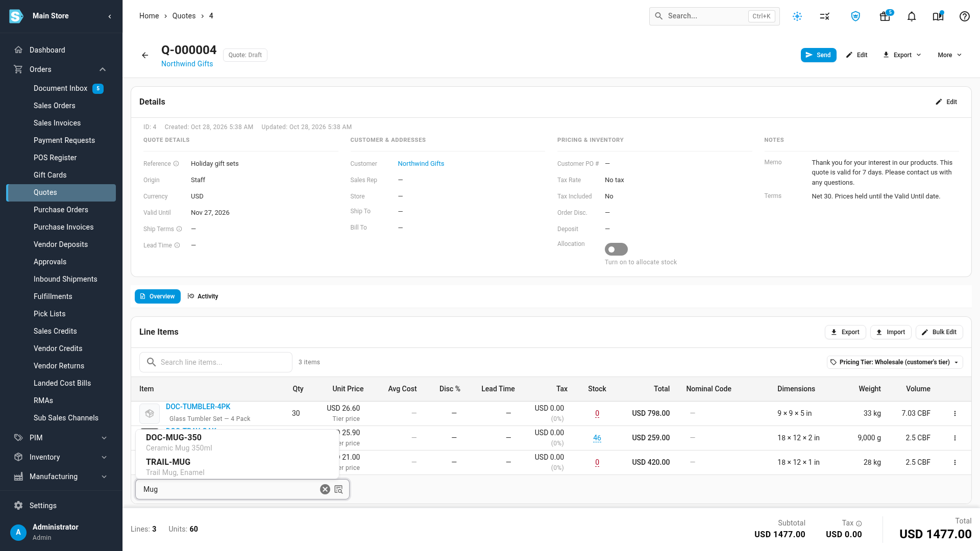
Task: Collapse the sidebar with the chevron by Main Store
Action: pyautogui.click(x=110, y=16)
